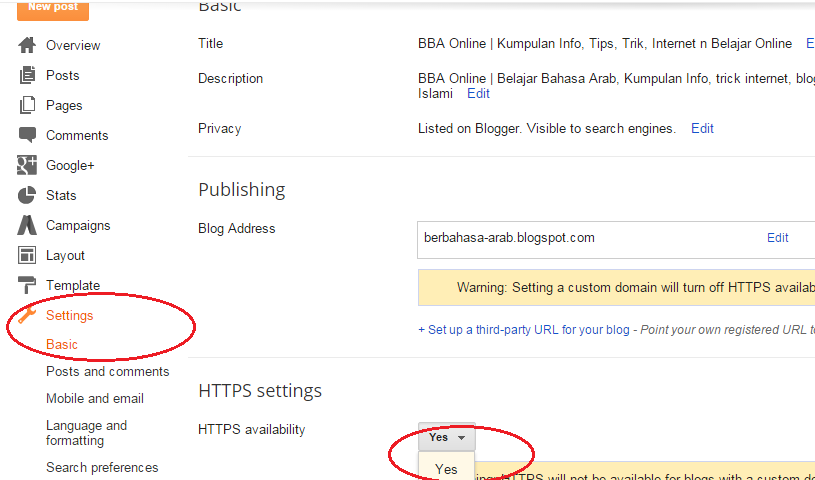Open Mobile and email settings

[x=95, y=398]
